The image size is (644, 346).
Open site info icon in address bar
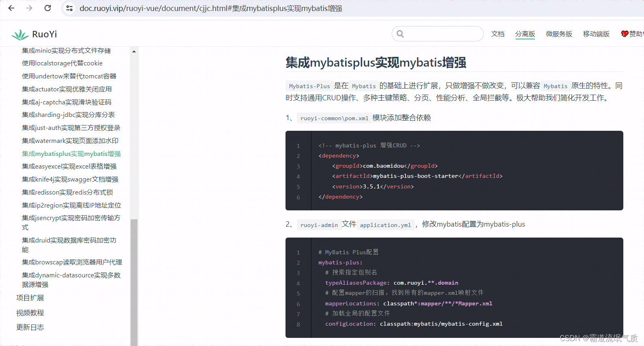[x=69, y=8]
